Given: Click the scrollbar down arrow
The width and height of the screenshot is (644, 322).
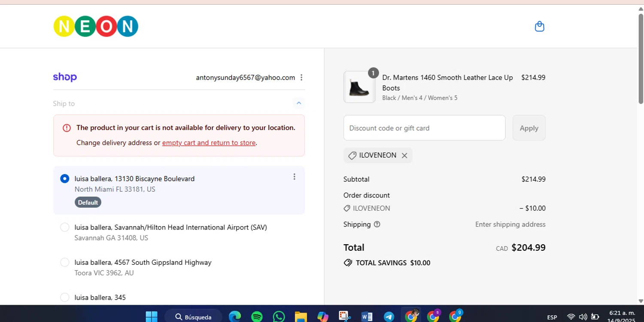Looking at the screenshot, I should coord(641,301).
